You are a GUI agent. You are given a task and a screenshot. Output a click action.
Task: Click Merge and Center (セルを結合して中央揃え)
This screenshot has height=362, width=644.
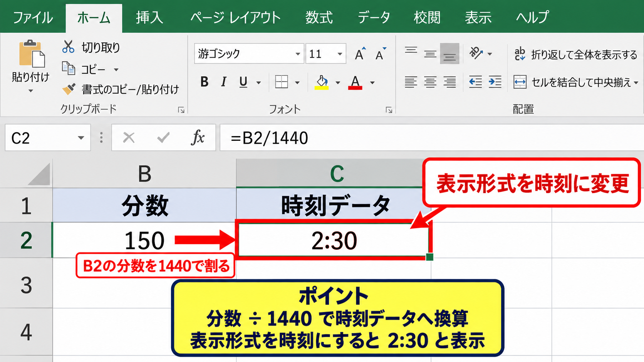(576, 82)
